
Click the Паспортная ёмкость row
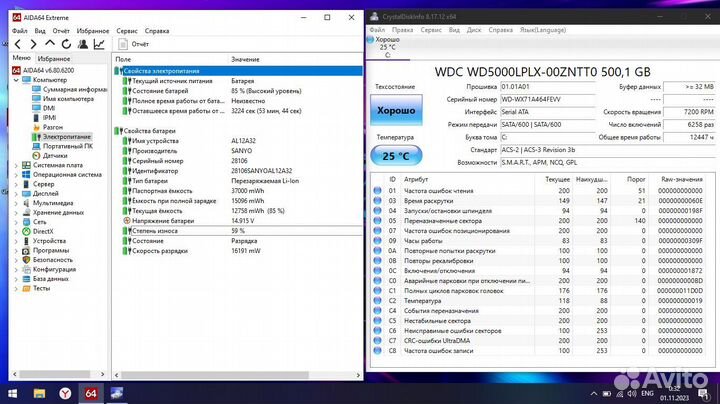[238, 191]
